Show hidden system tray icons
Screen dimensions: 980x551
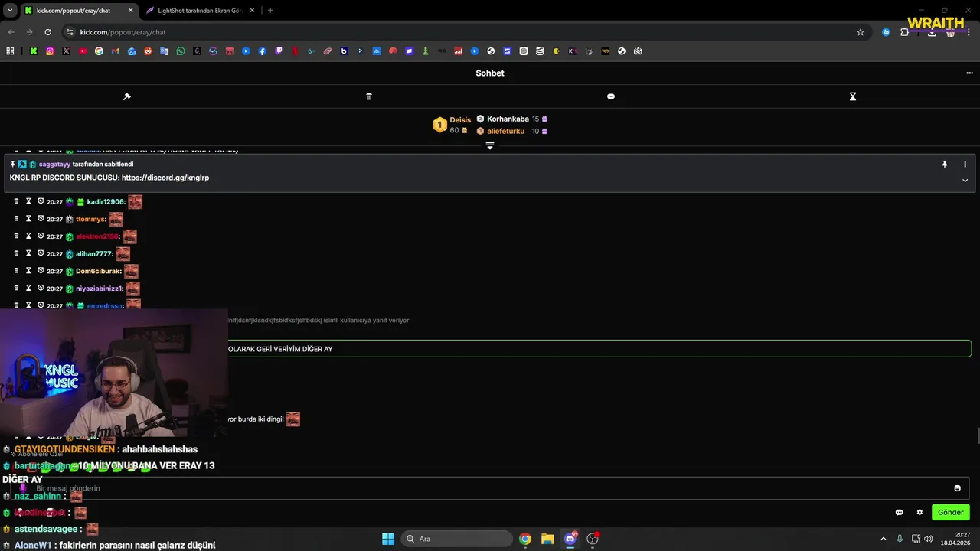[883, 539]
